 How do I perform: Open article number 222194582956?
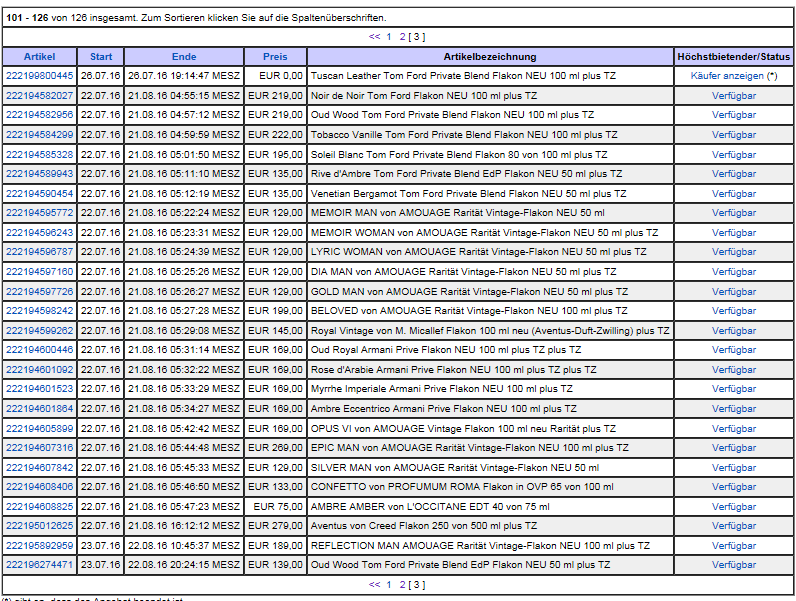pos(40,115)
